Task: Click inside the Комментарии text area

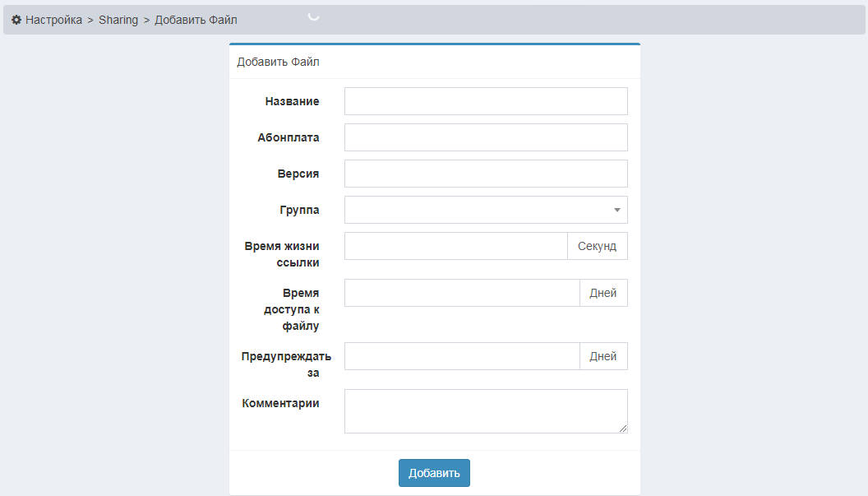Action: coord(485,410)
